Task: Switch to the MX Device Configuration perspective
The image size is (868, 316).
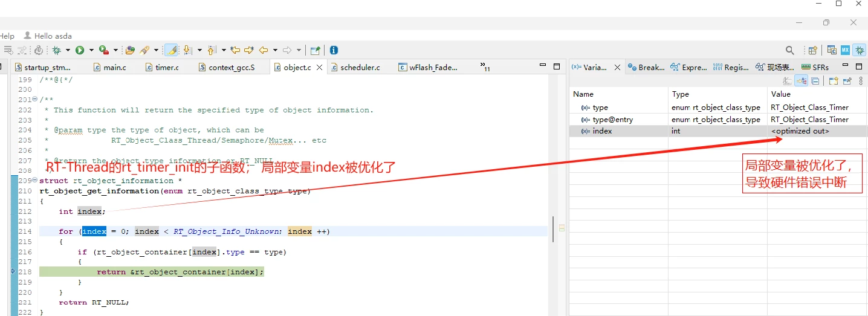Action: point(846,50)
